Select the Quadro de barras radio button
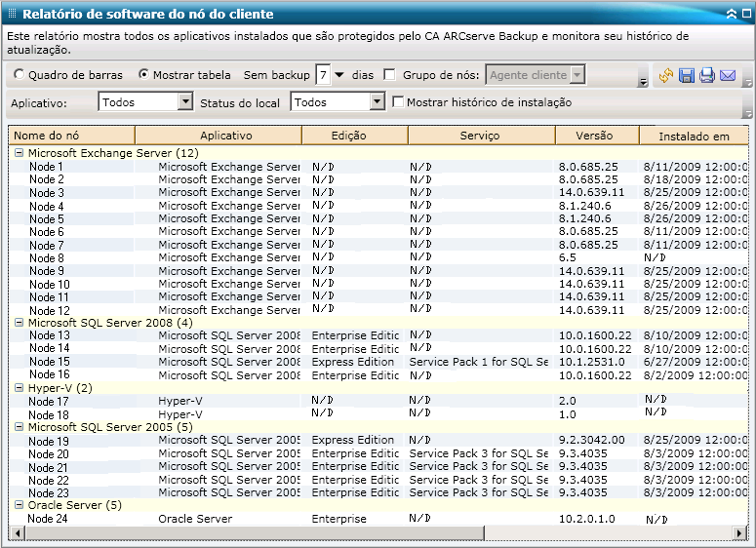Viewport: 756px width, 548px height. (20, 75)
